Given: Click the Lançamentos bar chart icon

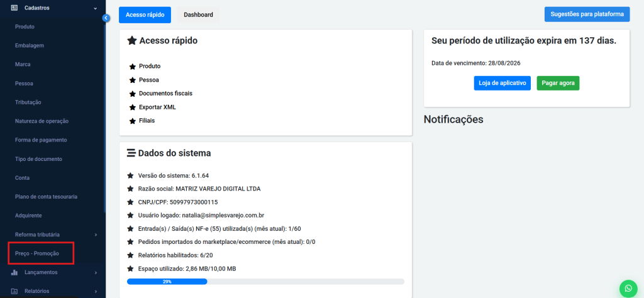Looking at the screenshot, I should click(x=14, y=272).
